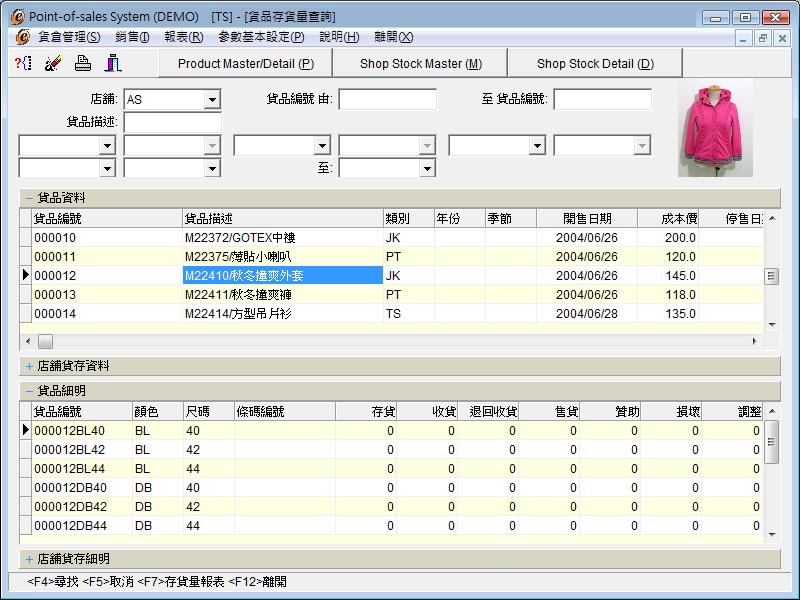This screenshot has width=800, height=600.
Task: Open the 店舖 dropdown showing AS
Action: click(212, 100)
